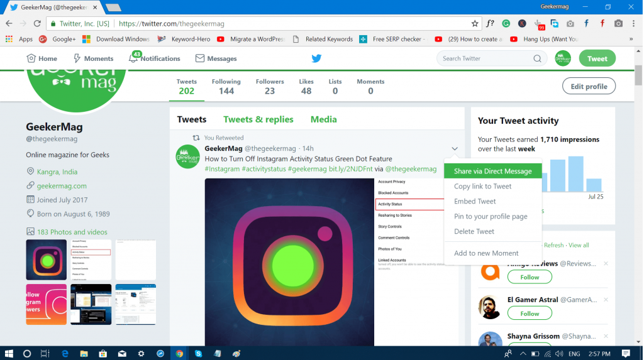The image size is (644, 360).
Task: Click the Edit profile button
Action: [589, 86]
